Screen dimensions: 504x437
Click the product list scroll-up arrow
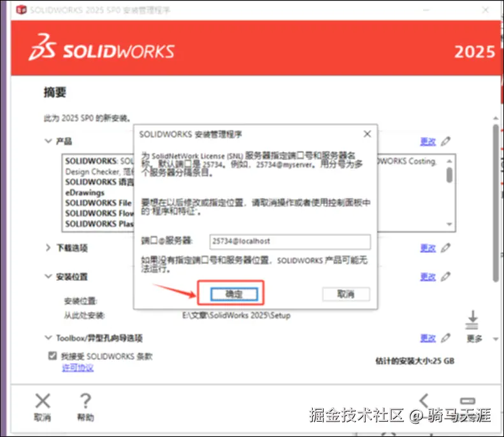tap(449, 161)
